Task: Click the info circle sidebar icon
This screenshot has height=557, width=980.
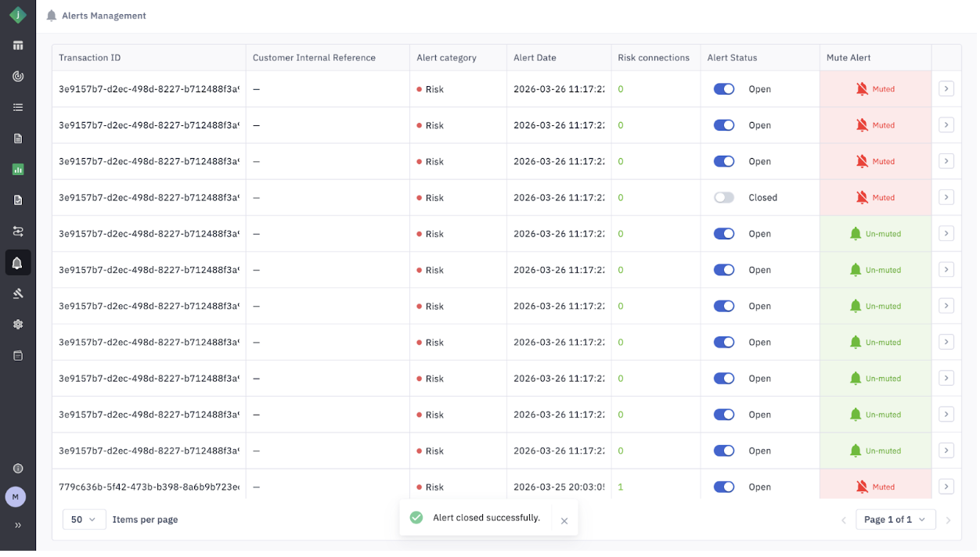Action: point(17,469)
